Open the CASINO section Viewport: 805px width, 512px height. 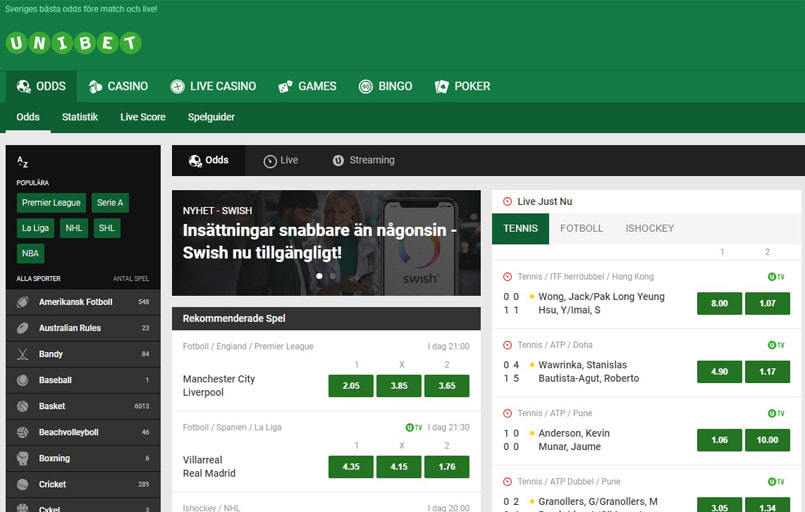[118, 86]
